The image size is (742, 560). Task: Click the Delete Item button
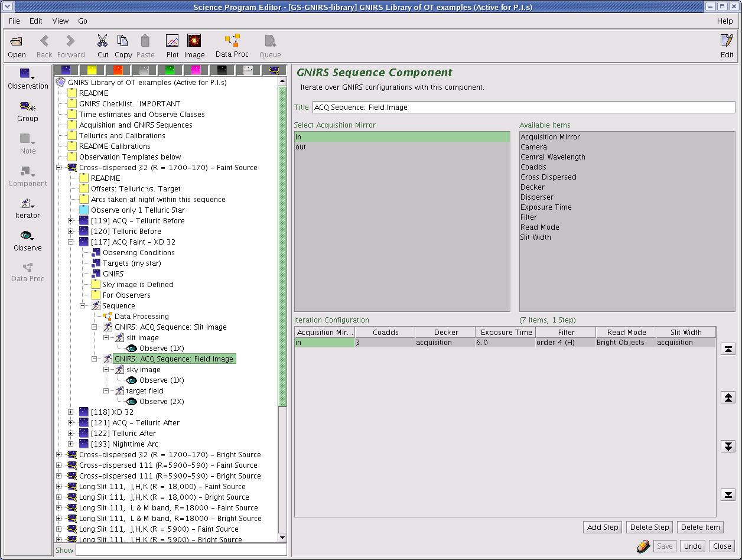700,527
